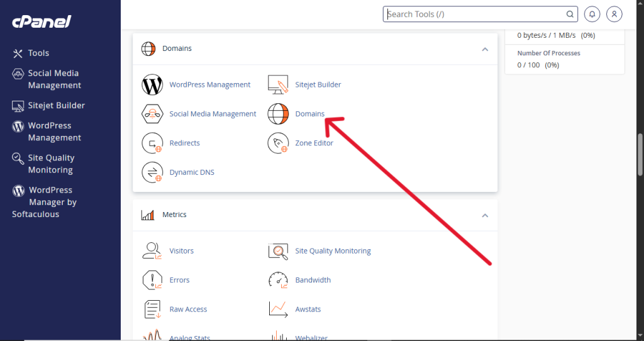The height and width of the screenshot is (341, 644).
Task: Open the Errors link
Action: 179,280
